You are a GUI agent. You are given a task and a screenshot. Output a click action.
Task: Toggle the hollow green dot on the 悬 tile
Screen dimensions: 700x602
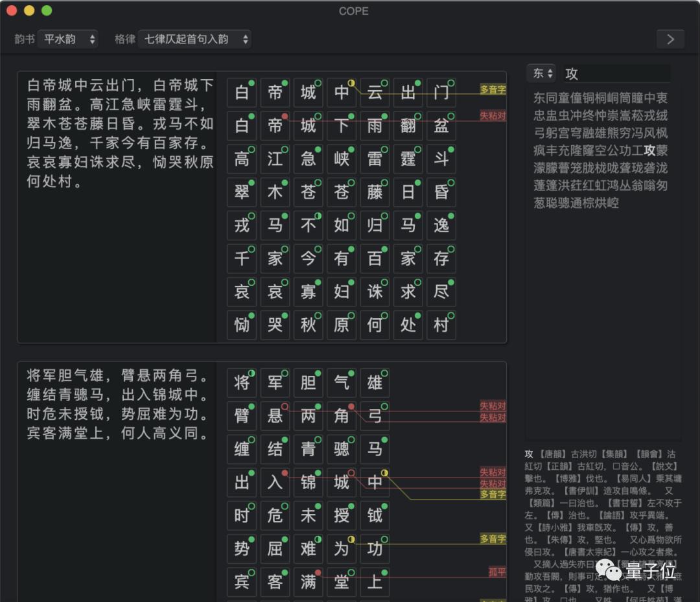click(284, 407)
